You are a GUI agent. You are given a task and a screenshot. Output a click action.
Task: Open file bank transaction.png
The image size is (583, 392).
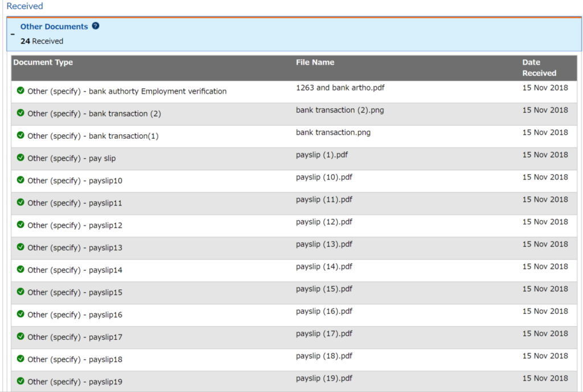click(x=333, y=133)
